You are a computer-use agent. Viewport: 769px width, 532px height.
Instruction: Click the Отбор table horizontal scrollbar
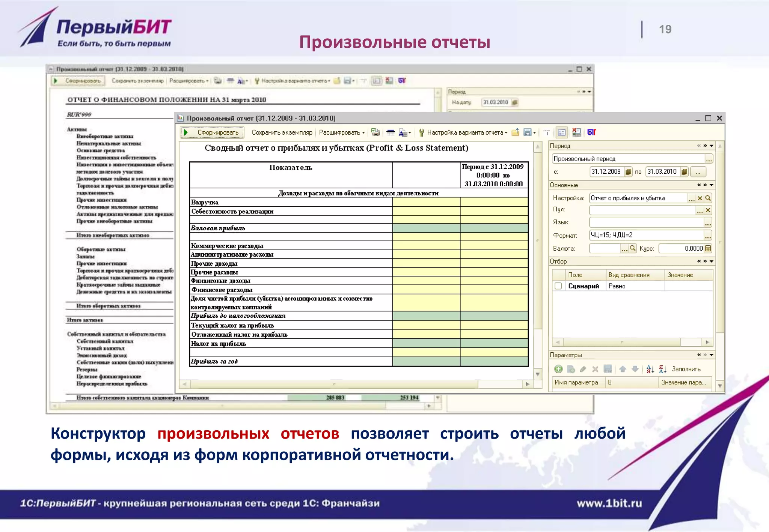coord(633,342)
